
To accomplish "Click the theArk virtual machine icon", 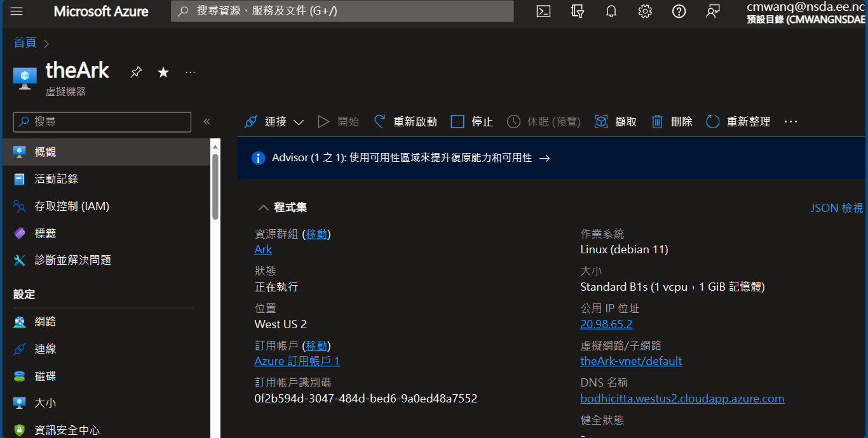I will point(25,78).
